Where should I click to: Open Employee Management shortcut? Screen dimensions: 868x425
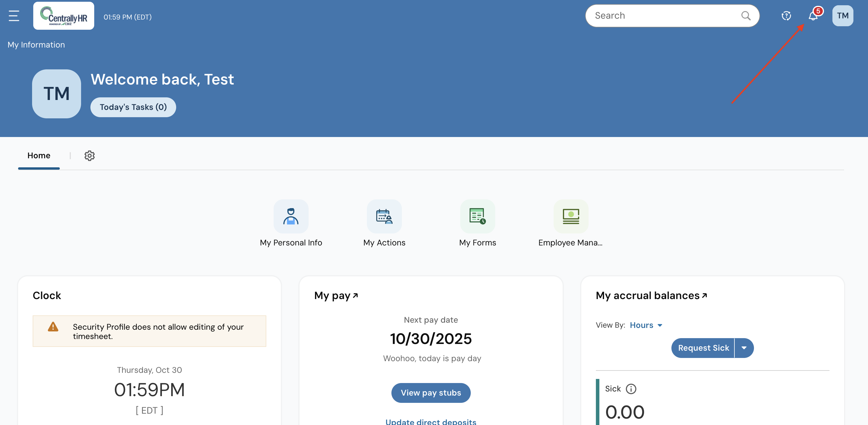[570, 217]
